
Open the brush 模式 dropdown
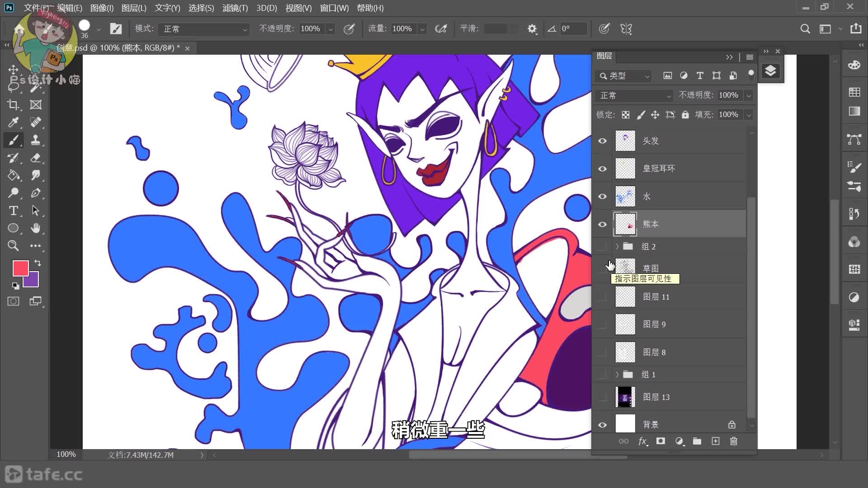point(203,29)
